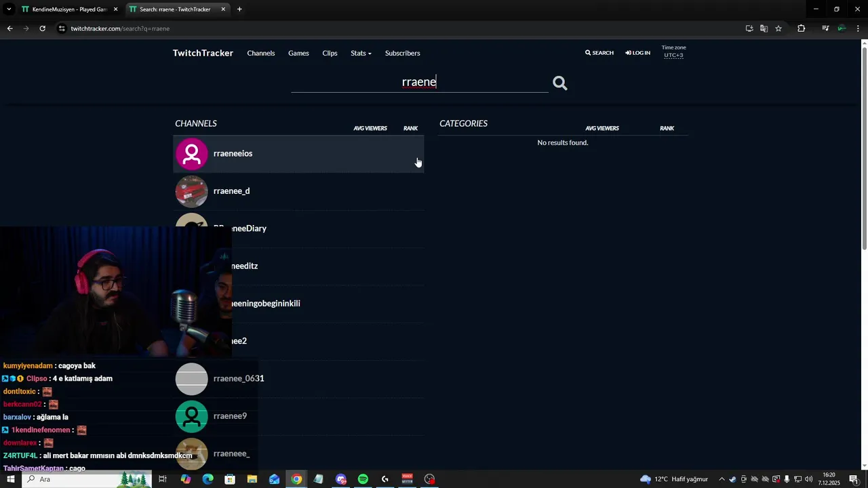
Task: Open the Channels menu item
Action: 261,53
